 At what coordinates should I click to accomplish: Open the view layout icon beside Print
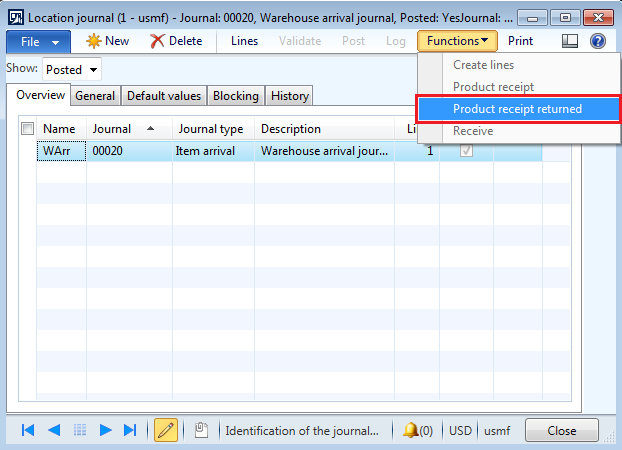point(570,41)
